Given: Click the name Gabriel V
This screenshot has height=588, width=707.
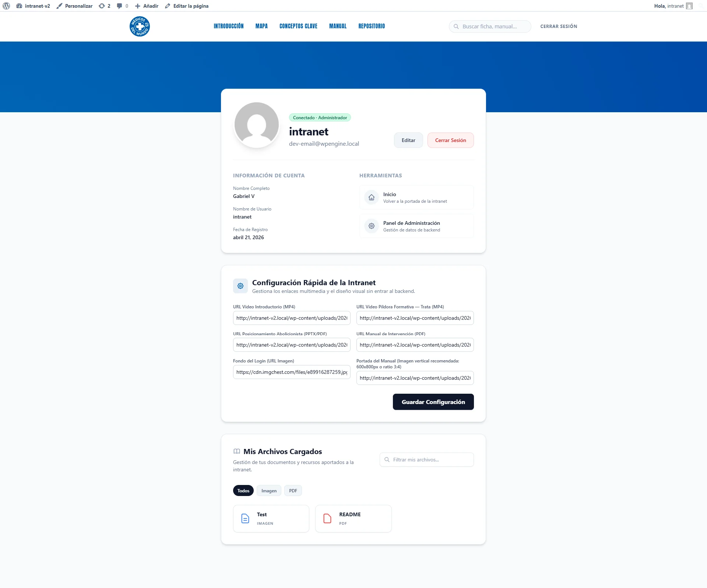Looking at the screenshot, I should point(244,196).
